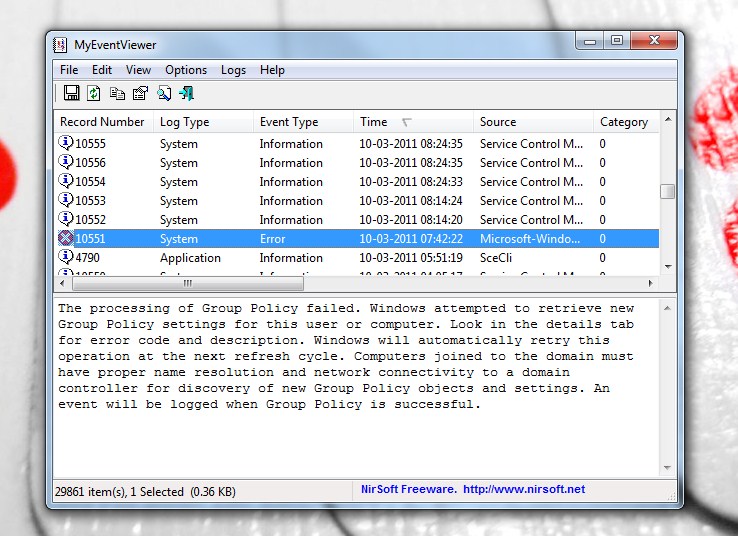Select record number 10552
Image resolution: width=738 pixels, height=536 pixels.
[x=90, y=220]
